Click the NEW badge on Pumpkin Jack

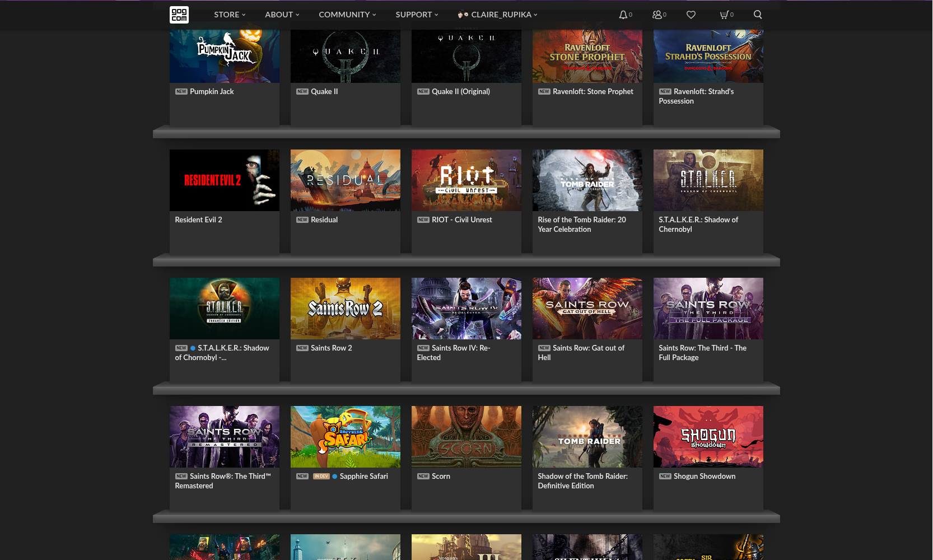tap(181, 91)
